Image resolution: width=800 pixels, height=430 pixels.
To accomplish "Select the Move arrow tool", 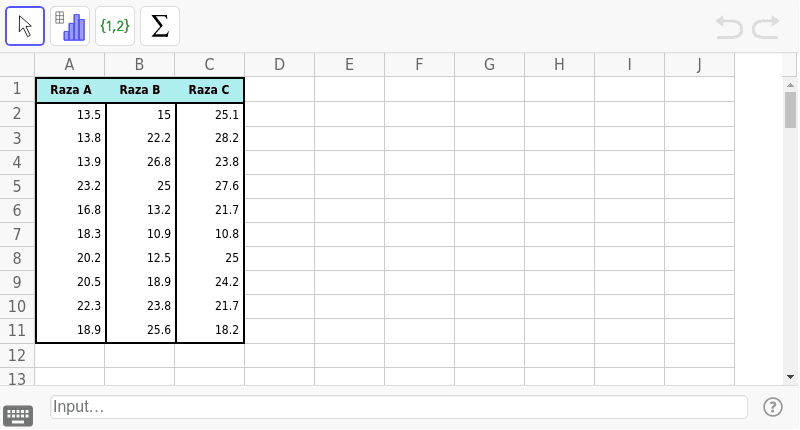I will [25, 26].
